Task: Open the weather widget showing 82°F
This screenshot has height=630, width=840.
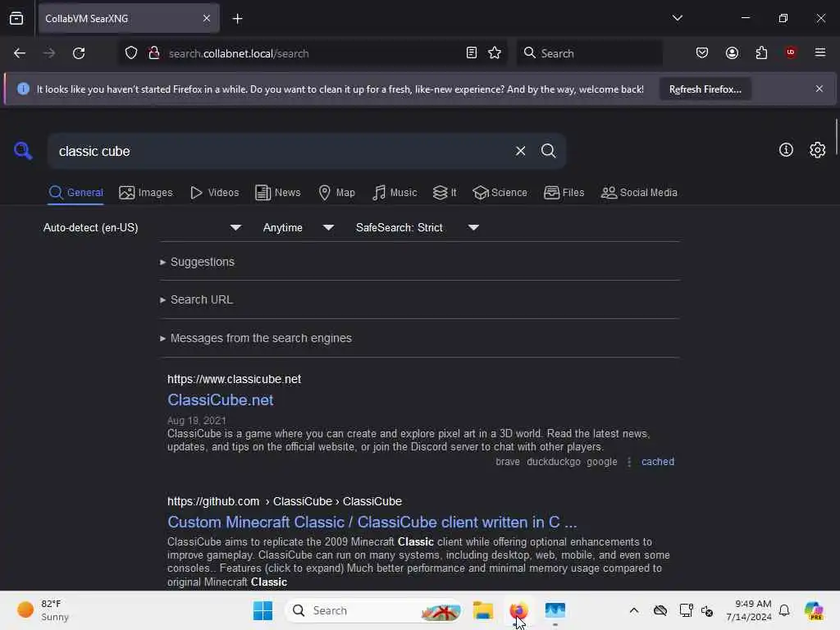Action: click(x=44, y=610)
